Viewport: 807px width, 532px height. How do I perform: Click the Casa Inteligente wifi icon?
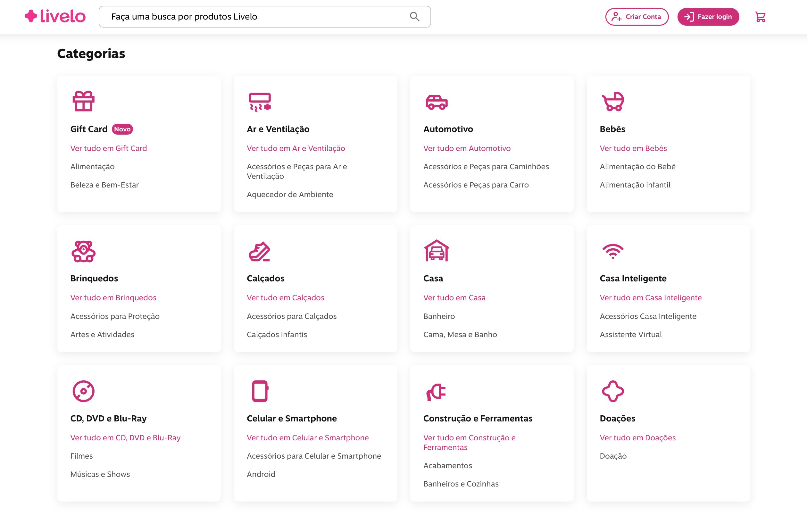click(x=613, y=251)
